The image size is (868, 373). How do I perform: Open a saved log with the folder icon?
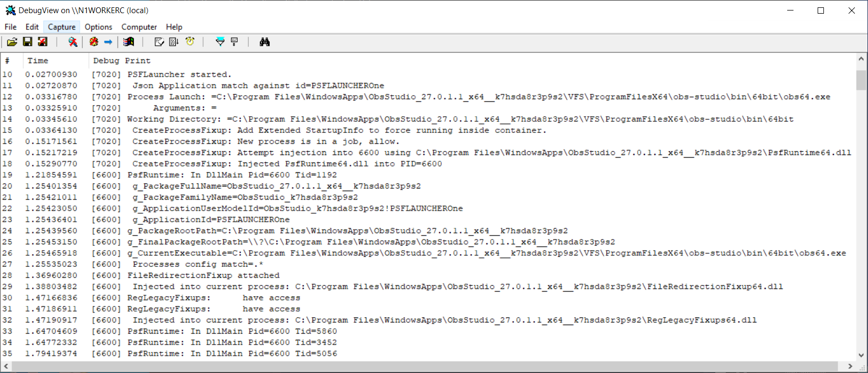click(x=12, y=42)
